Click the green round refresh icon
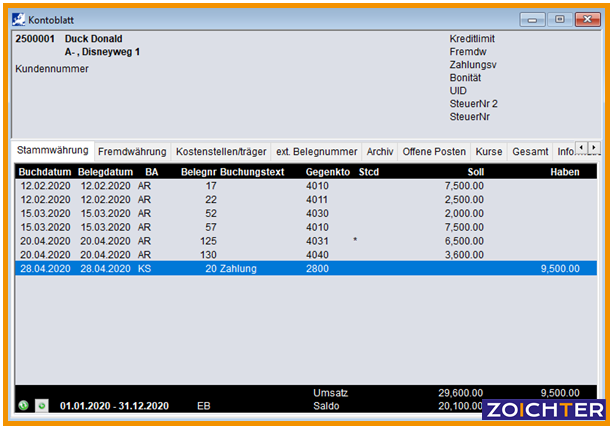The image size is (612, 428). (x=24, y=405)
